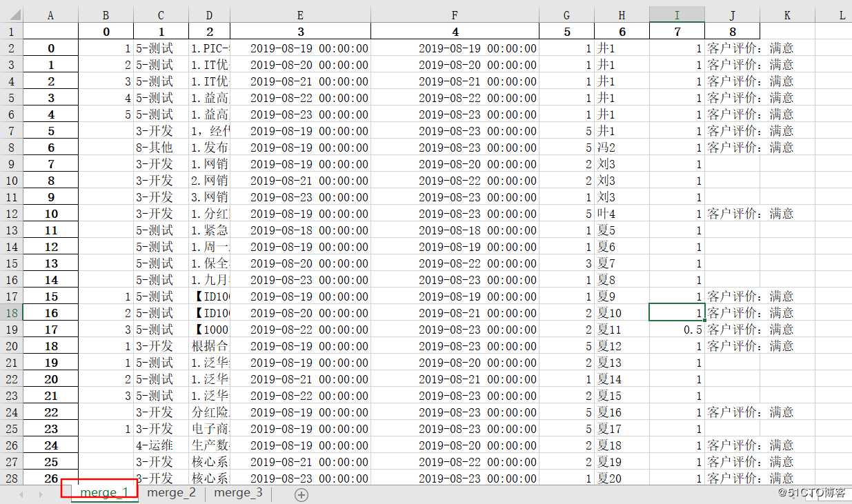Click the bold index cell 26 in column A
This screenshot has height=504, width=852.
(x=51, y=478)
